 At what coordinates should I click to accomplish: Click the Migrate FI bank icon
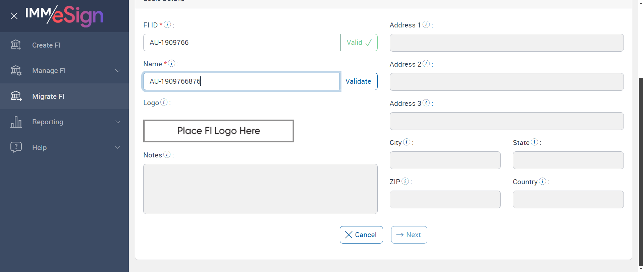pos(16,96)
